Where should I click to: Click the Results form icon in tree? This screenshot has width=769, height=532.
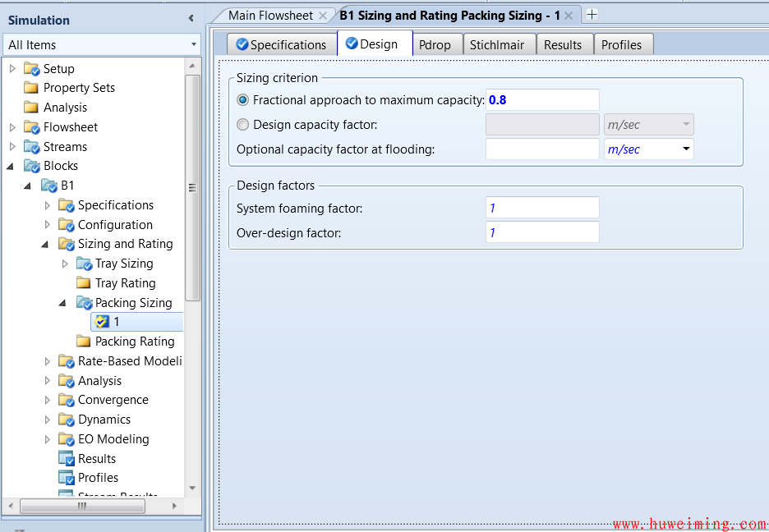(x=67, y=459)
